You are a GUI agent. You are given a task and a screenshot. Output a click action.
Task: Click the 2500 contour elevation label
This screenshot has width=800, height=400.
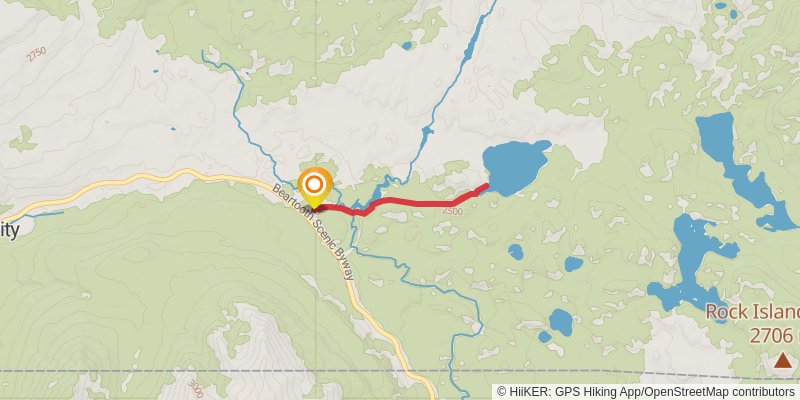tap(453, 211)
